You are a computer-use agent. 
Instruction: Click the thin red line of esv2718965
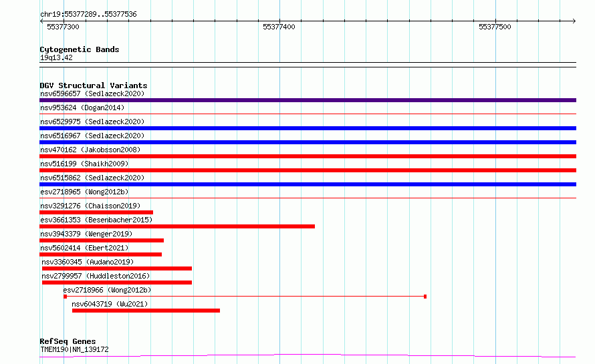click(308, 198)
